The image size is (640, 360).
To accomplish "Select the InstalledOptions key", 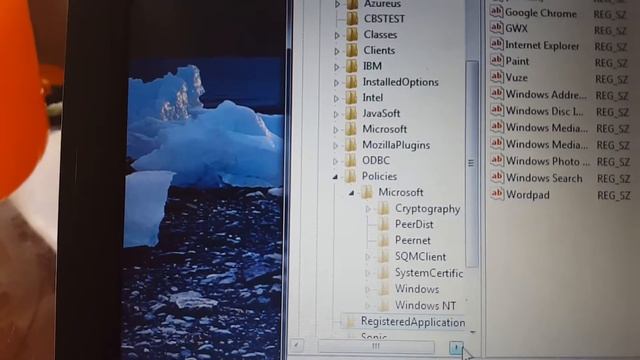I will click(x=400, y=82).
